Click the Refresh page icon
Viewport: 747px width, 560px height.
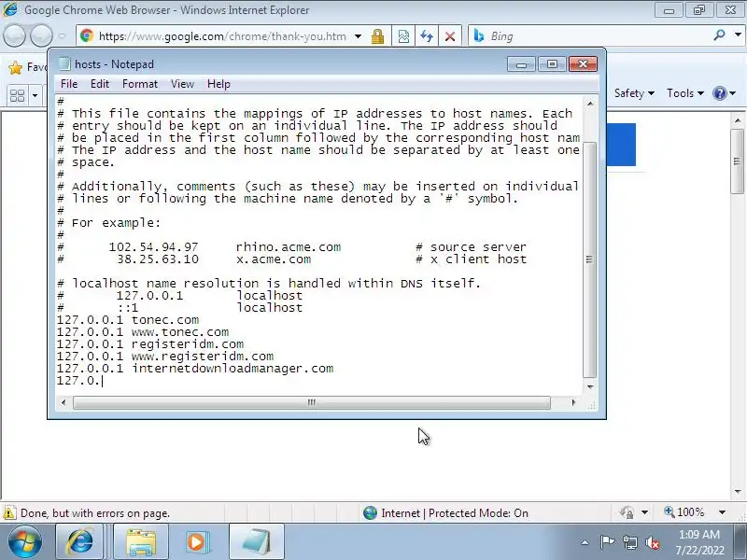tap(427, 36)
